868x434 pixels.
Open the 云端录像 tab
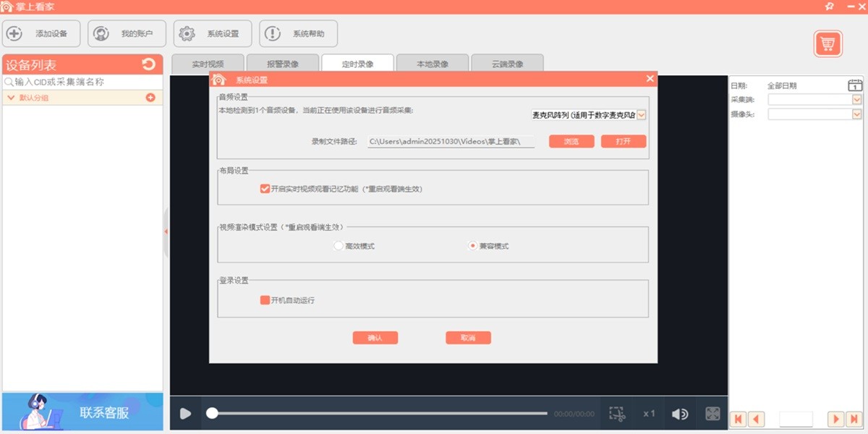point(507,64)
